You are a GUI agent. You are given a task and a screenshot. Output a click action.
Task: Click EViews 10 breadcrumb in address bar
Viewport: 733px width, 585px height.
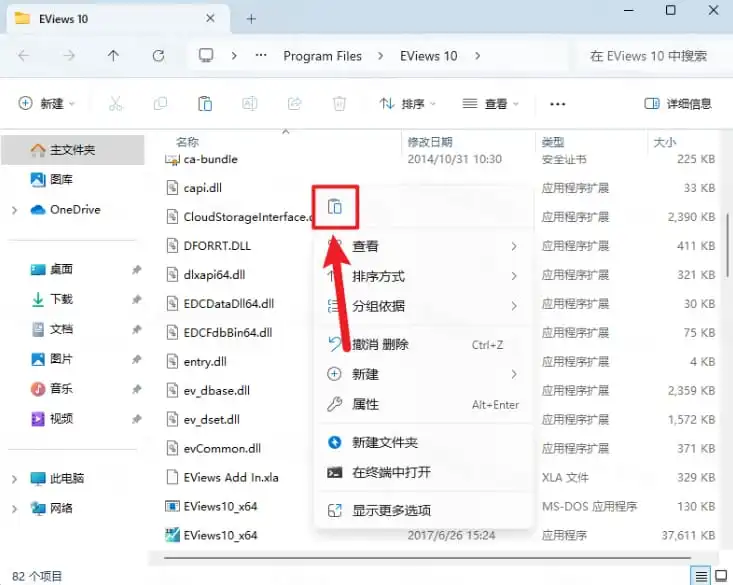pyautogui.click(x=429, y=56)
